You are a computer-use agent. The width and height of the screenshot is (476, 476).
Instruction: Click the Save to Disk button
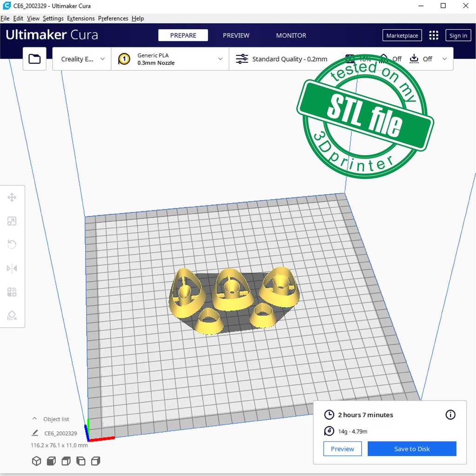[411, 449]
